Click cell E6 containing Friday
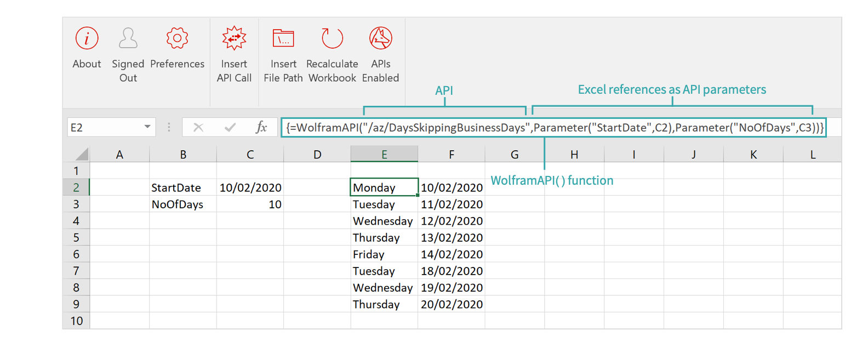Screen dimensions: 868x353 tap(384, 254)
